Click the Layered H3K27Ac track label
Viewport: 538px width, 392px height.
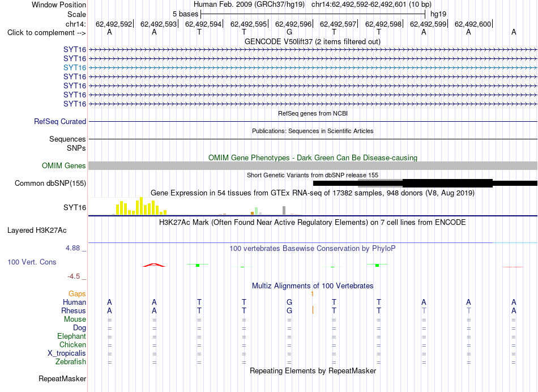pyautogui.click(x=37, y=231)
